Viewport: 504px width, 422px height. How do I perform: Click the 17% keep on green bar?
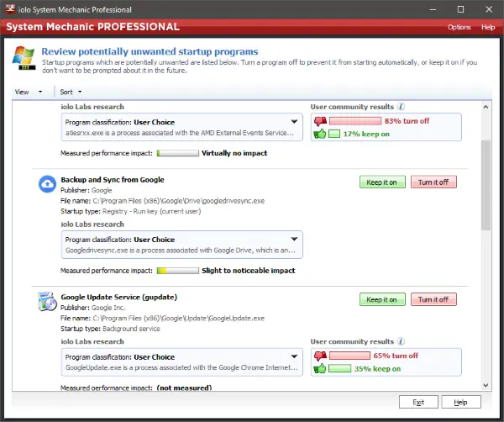334,134
